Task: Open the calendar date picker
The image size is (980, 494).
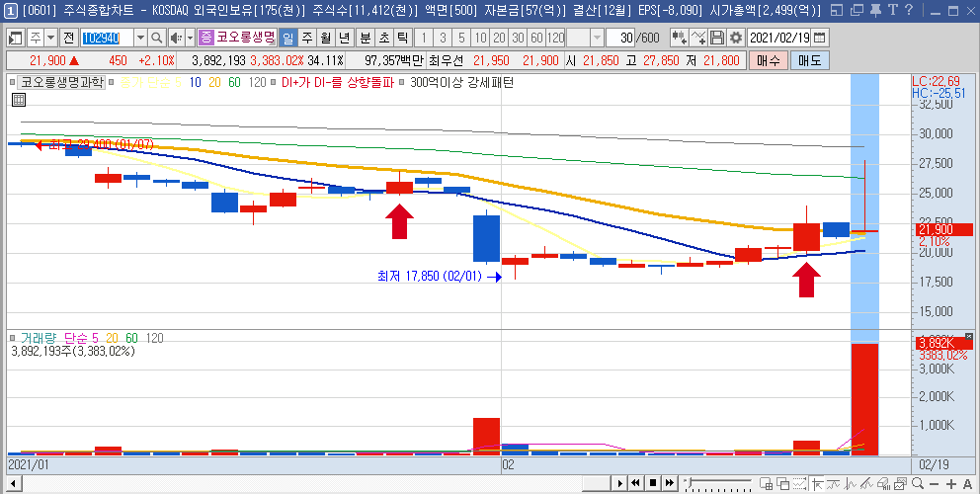Action: [819, 38]
